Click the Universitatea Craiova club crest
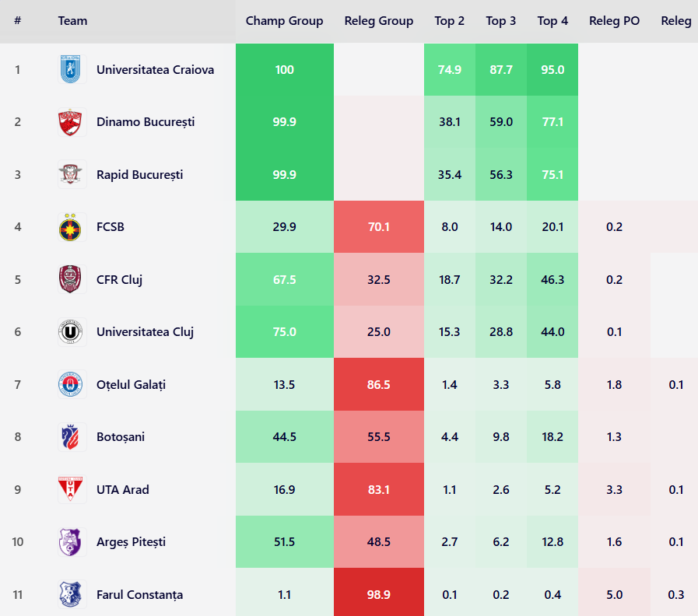Viewport: 698px width, 616px height. click(72, 70)
